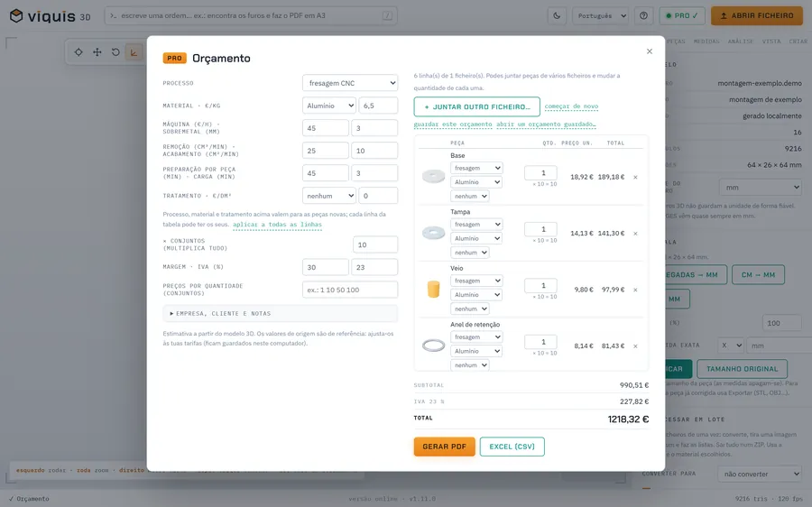Click the viquis 3D cube logo
This screenshot has width=812, height=507.
[x=16, y=16]
